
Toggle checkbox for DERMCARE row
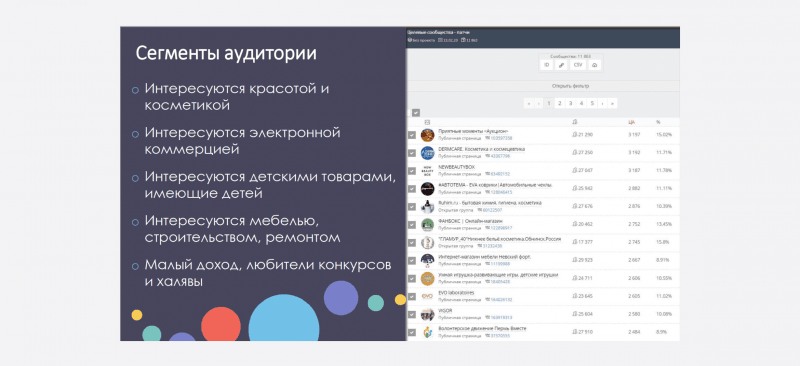[412, 153]
